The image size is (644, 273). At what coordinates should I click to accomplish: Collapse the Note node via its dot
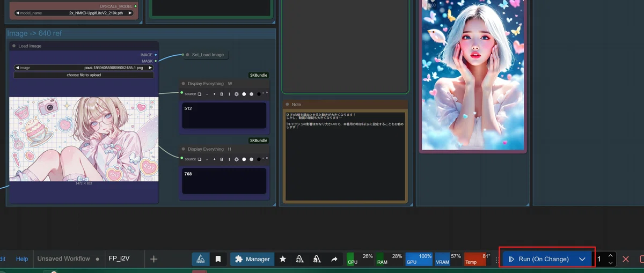pyautogui.click(x=287, y=105)
